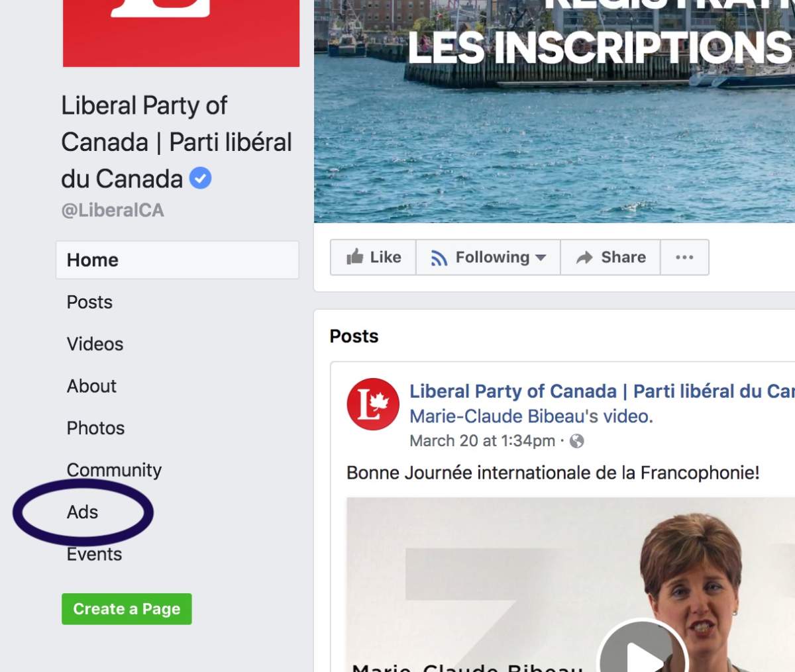
Task: Switch to the Ads section
Action: point(82,512)
